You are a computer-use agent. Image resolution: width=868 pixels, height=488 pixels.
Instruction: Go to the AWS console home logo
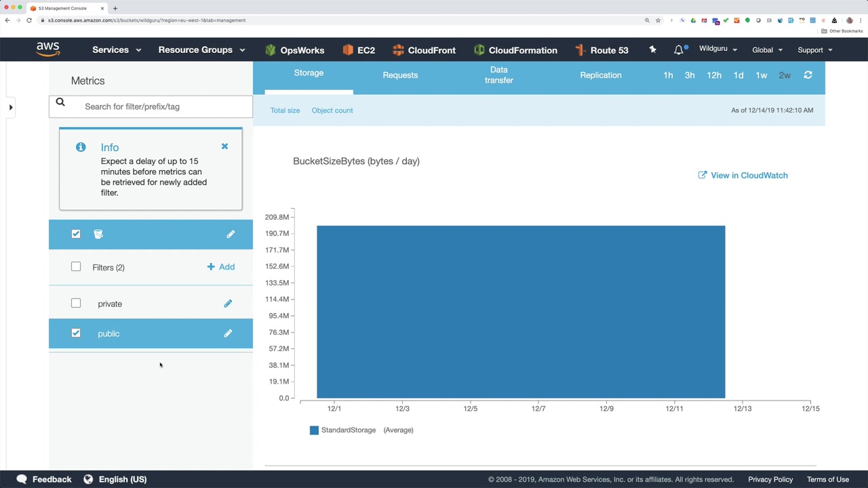pos(48,49)
